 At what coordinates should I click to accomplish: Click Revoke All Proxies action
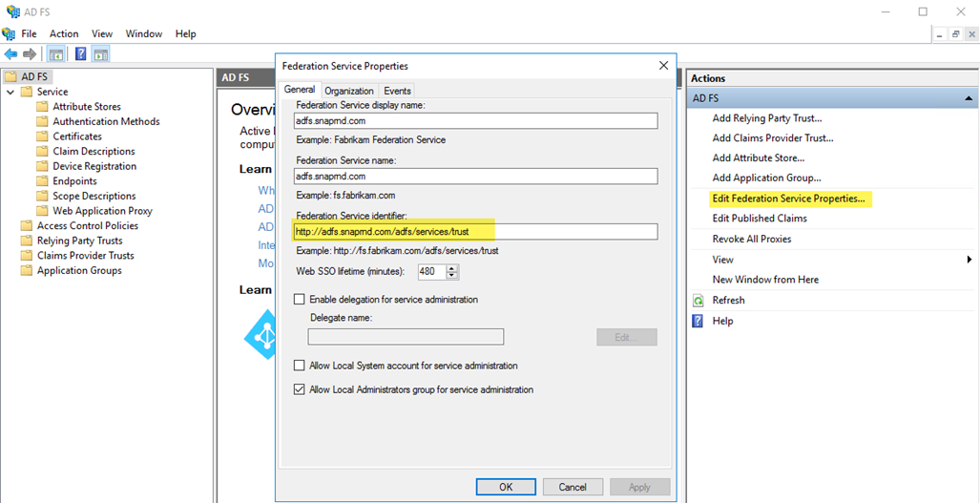point(752,240)
